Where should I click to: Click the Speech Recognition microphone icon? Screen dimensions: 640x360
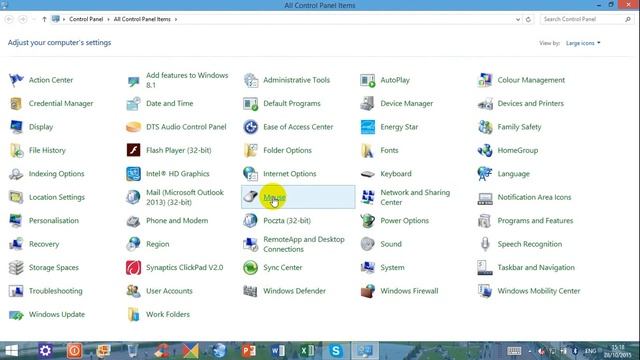tap(485, 244)
